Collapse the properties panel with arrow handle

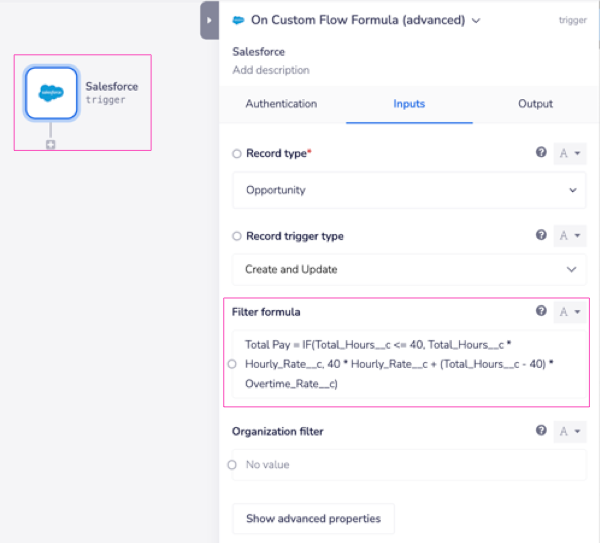[x=209, y=20]
